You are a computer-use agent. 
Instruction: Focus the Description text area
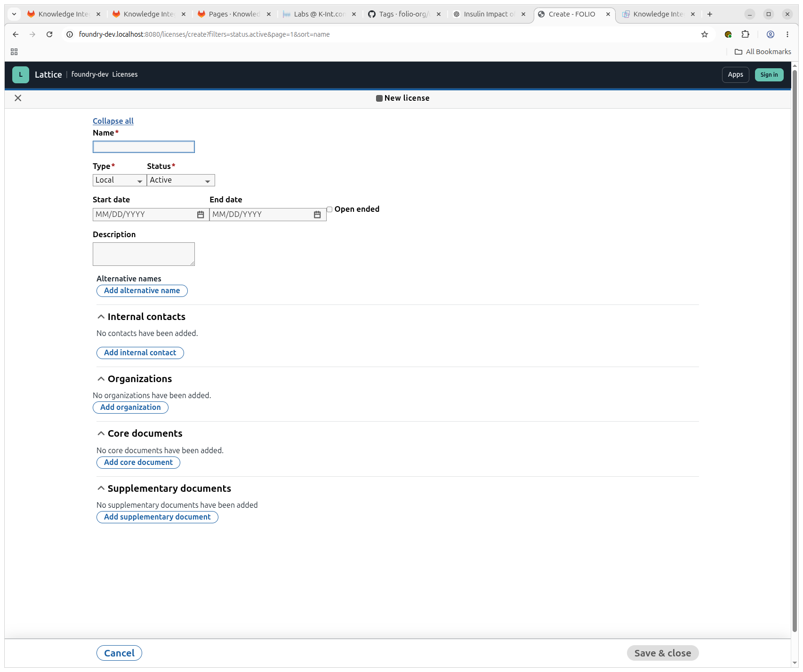144,254
